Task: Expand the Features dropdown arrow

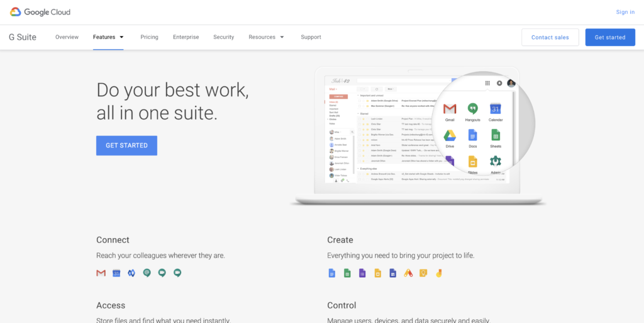Action: (121, 37)
